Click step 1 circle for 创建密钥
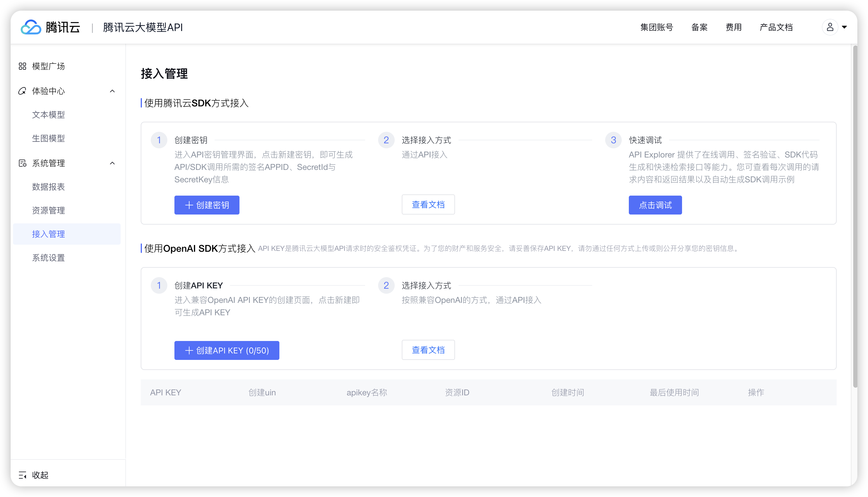The width and height of the screenshot is (868, 497). pos(159,140)
